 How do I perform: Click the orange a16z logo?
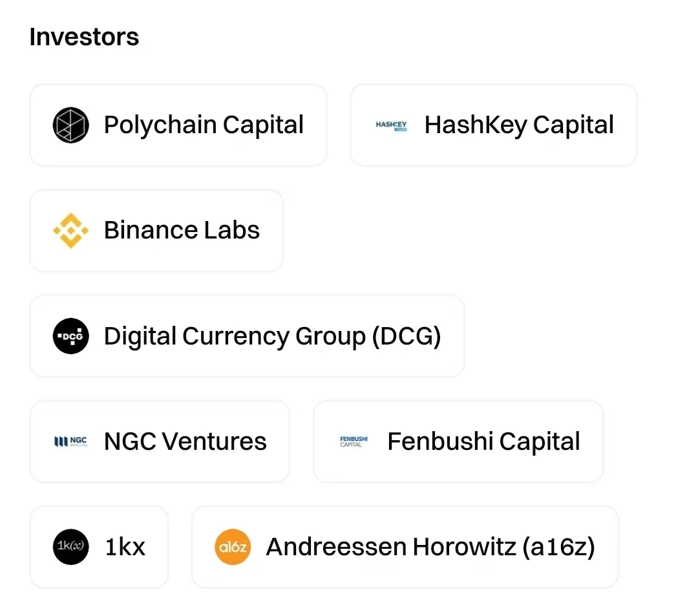(233, 547)
